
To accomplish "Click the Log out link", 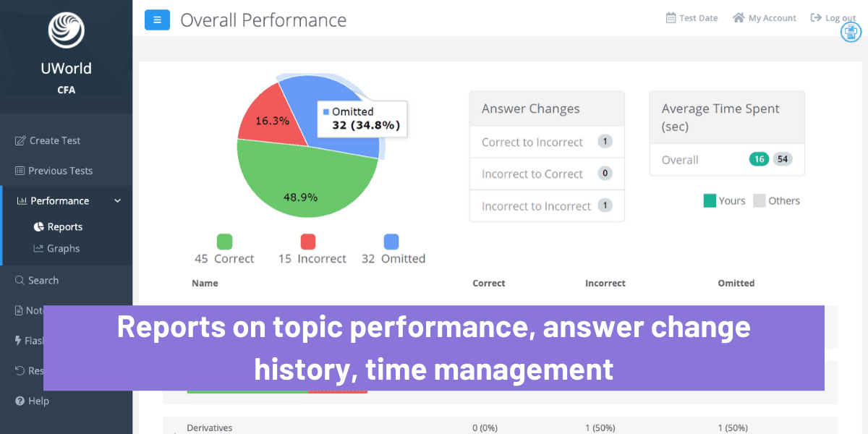I will pyautogui.click(x=833, y=17).
